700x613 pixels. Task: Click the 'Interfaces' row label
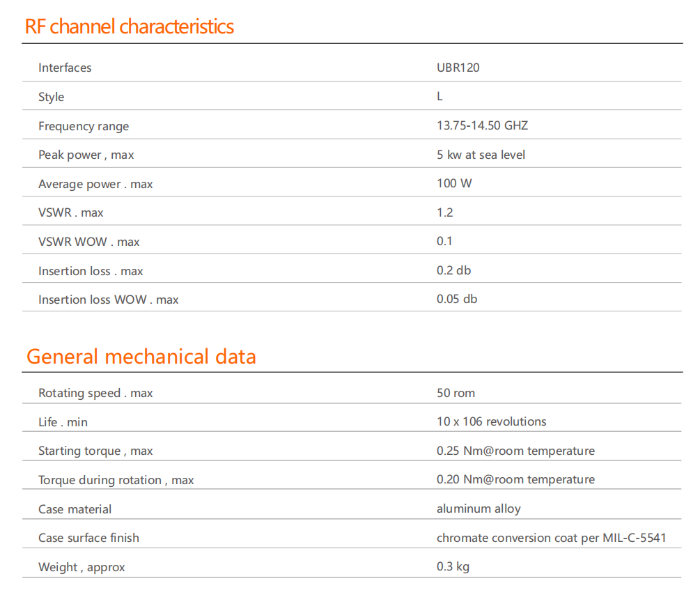click(x=65, y=68)
